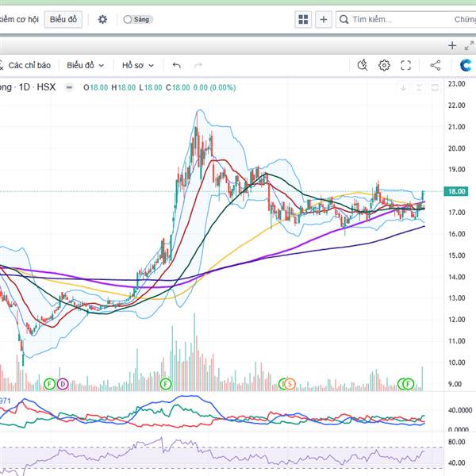Click the first green F event marker
Screen dimensions: 476x476
point(49,384)
